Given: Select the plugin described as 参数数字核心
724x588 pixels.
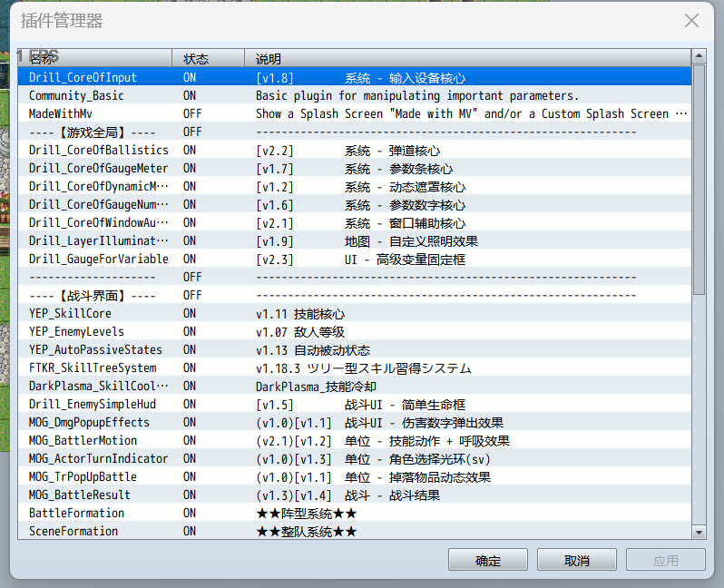Looking at the screenshot, I should (x=355, y=204).
